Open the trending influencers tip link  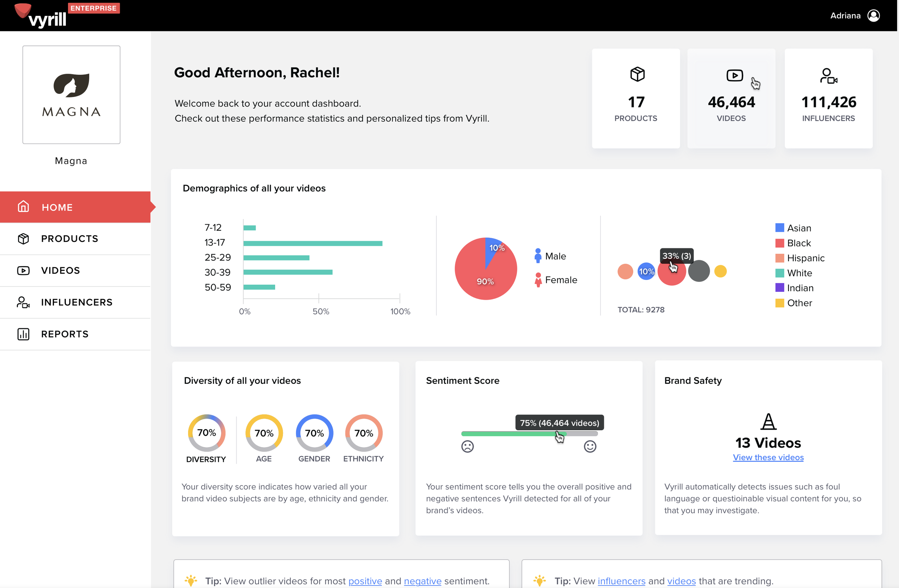[621, 581]
